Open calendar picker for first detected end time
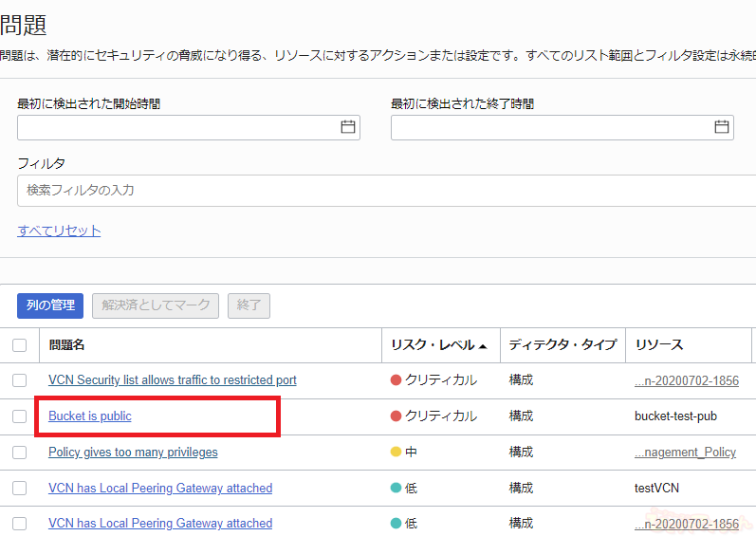The width and height of the screenshot is (756, 536). [x=721, y=127]
